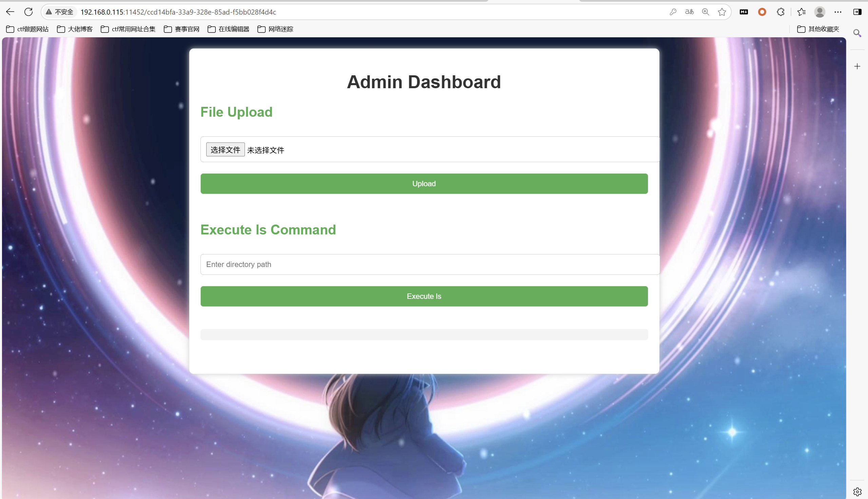Open sidebar settings gear icon
The height and width of the screenshot is (499, 868).
point(857,492)
